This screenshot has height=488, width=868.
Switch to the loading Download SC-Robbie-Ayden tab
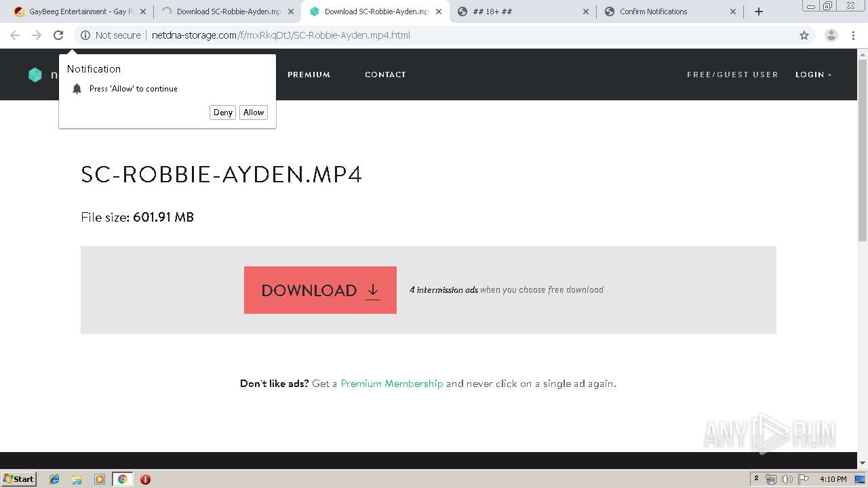(222, 12)
